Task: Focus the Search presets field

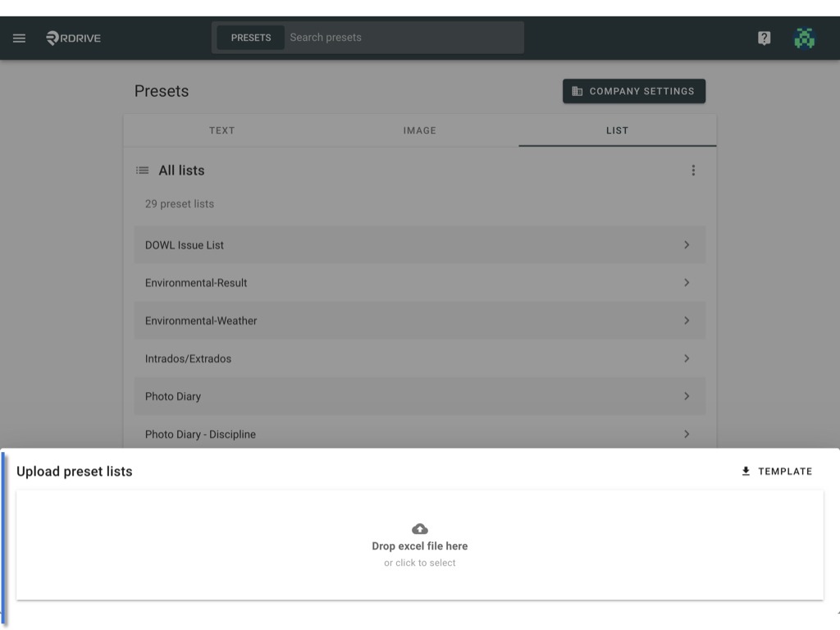Action: [404, 38]
